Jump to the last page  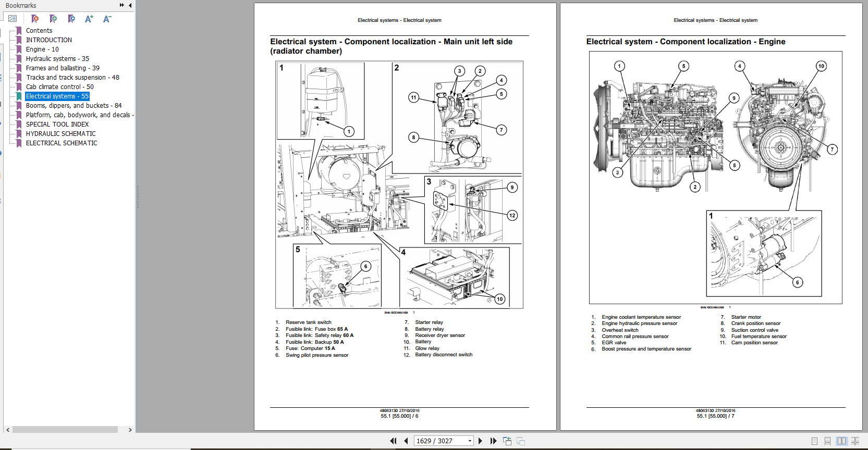pos(493,441)
